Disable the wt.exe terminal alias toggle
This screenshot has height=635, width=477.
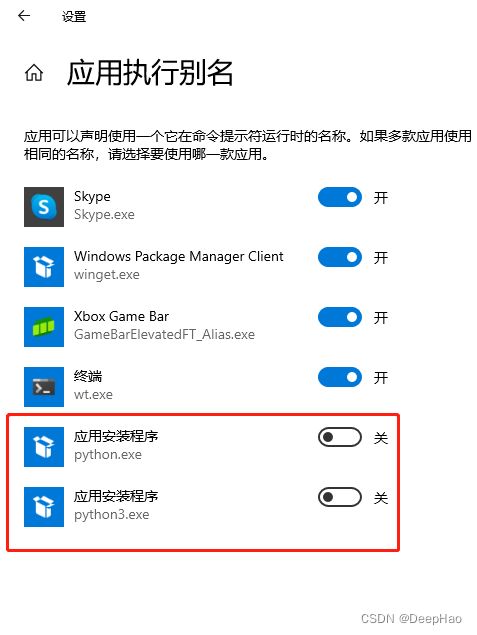(340, 377)
